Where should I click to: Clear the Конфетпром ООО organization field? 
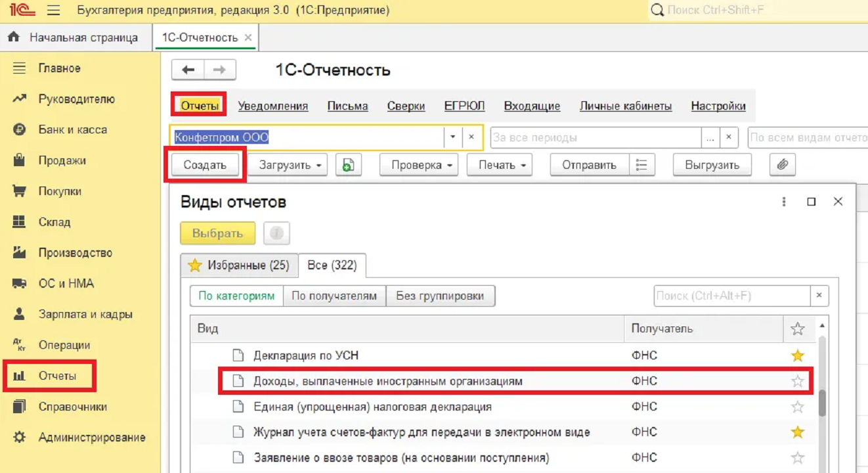[471, 138]
